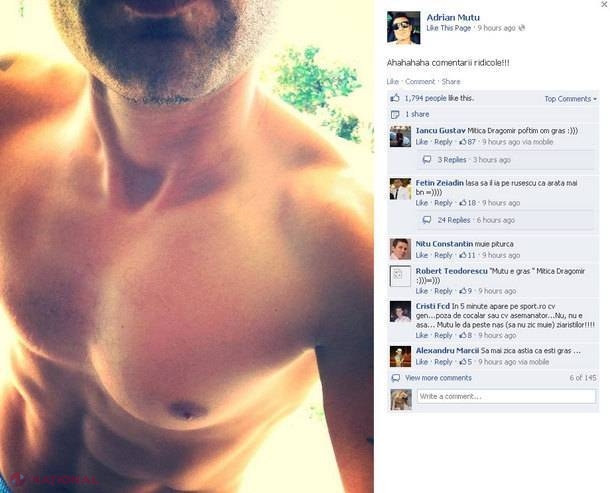610x493 pixels.
Task: Click Reply under Nitu Constantin comment
Action: click(x=443, y=255)
